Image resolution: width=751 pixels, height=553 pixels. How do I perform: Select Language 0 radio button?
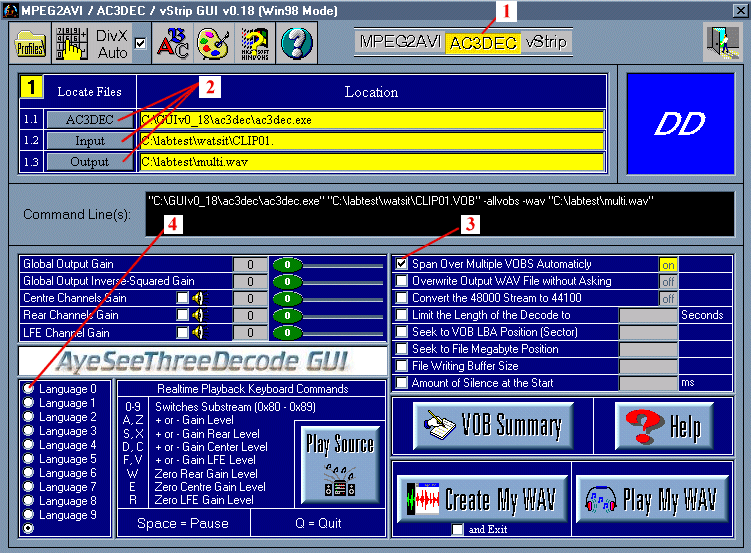[28, 388]
